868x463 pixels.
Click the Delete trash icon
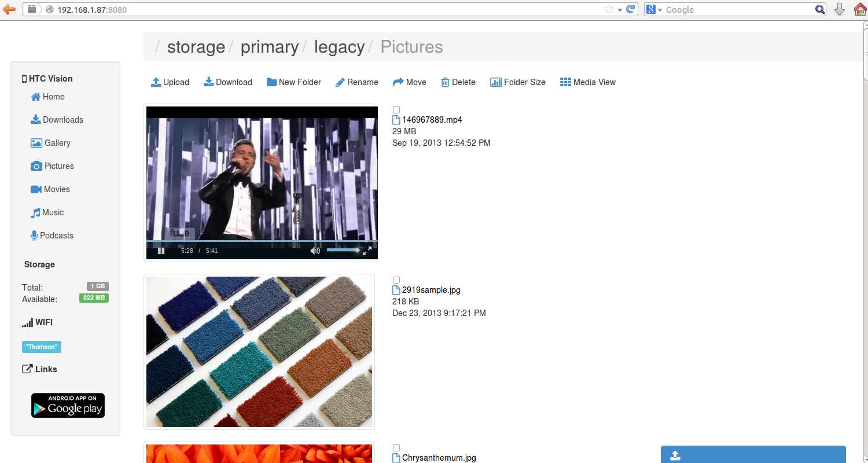click(445, 82)
